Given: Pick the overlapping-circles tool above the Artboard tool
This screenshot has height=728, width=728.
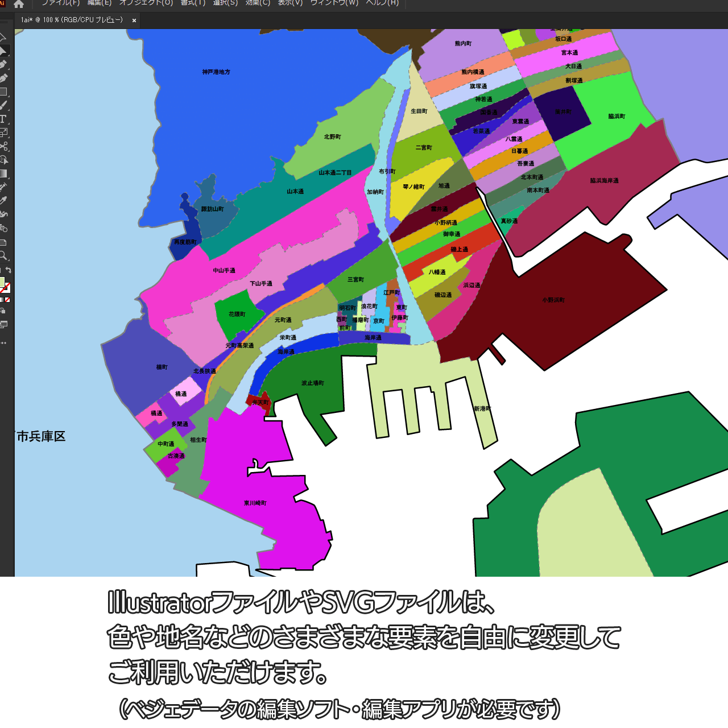Looking at the screenshot, I should tap(3, 228).
